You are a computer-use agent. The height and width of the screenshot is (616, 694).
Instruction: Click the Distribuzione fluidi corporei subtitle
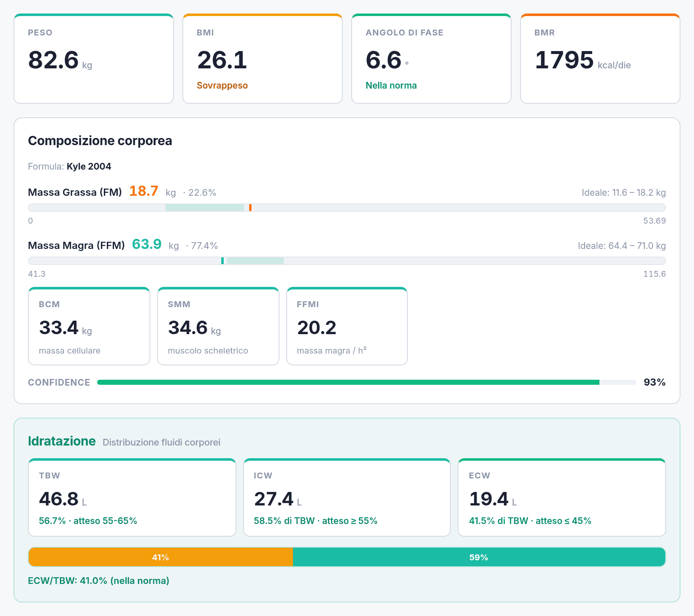click(x=162, y=442)
